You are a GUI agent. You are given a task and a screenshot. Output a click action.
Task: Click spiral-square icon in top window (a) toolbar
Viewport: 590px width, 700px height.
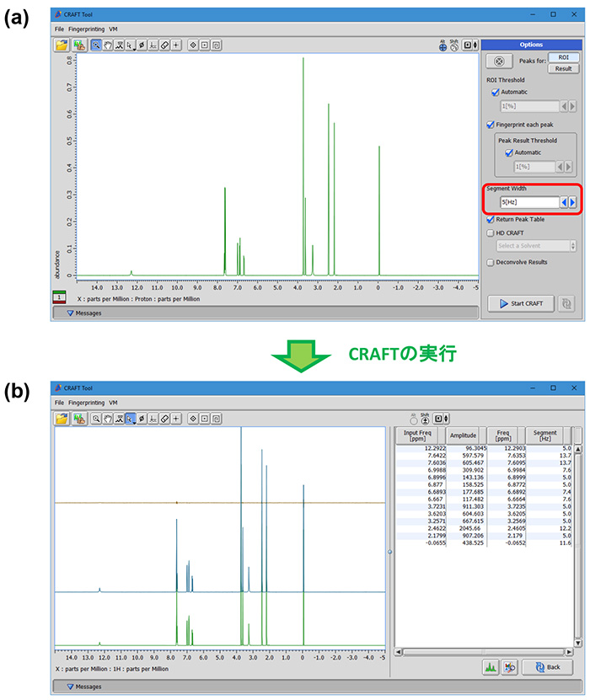coord(216,45)
